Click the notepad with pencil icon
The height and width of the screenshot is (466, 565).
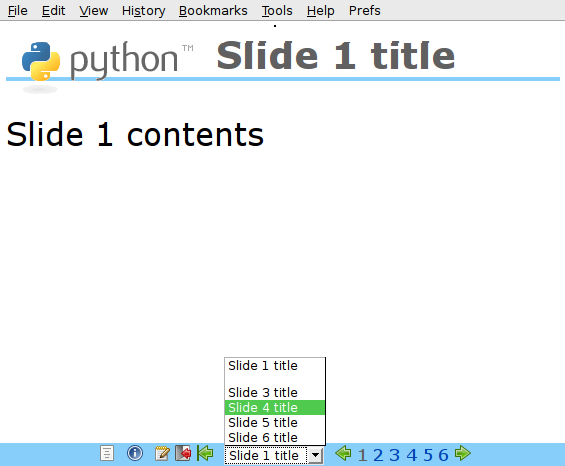tap(162, 453)
